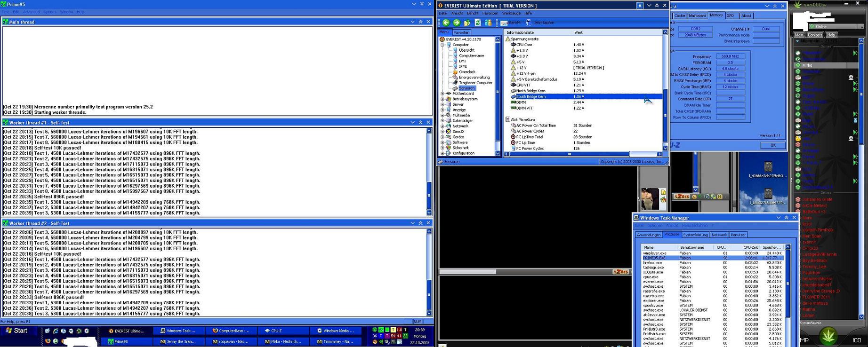Open the Advanced menu in Prime95
Image resolution: width=868 pixels, height=347 pixels.
(x=32, y=12)
